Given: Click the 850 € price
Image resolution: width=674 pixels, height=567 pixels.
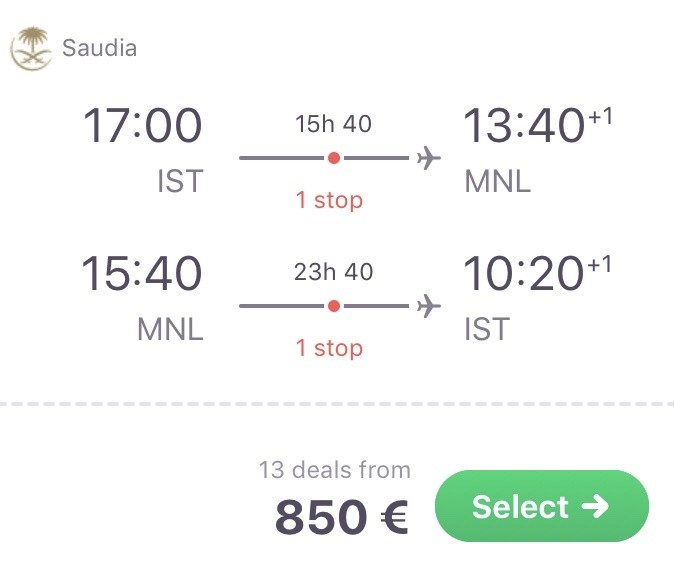Looking at the screenshot, I should (341, 516).
